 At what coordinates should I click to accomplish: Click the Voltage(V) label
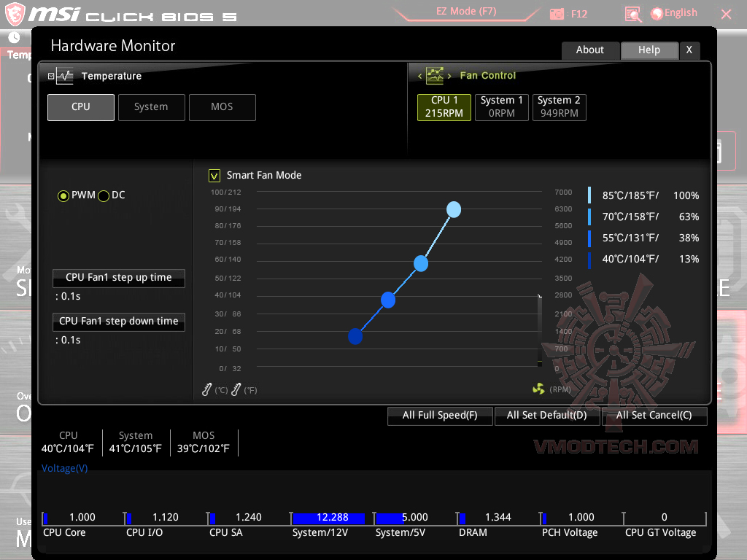click(65, 469)
